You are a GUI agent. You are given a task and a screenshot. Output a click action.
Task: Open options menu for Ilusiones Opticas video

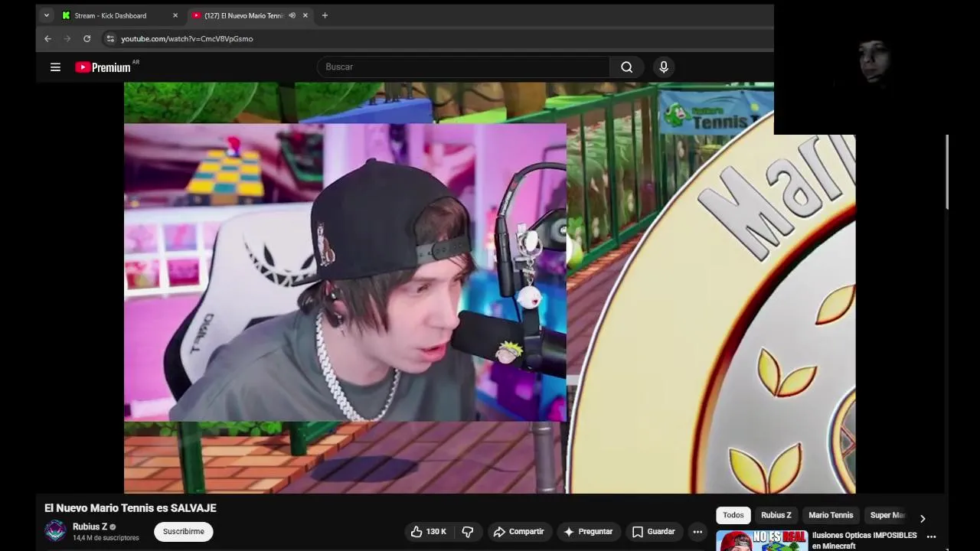[x=931, y=536]
